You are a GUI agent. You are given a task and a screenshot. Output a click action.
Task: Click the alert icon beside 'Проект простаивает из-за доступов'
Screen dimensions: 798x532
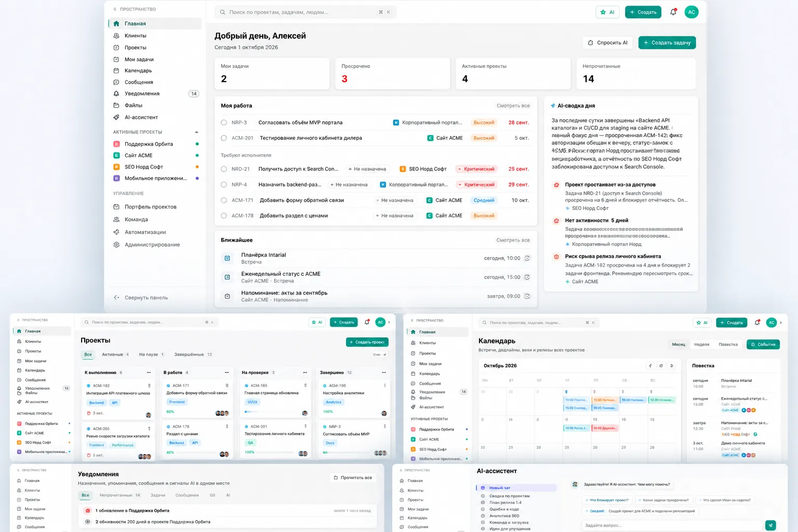click(556, 185)
